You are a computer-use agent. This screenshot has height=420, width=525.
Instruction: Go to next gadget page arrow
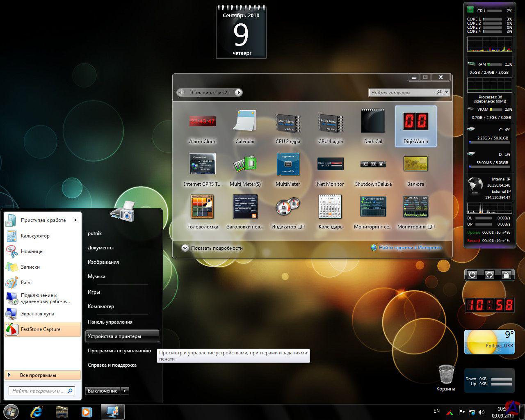238,93
